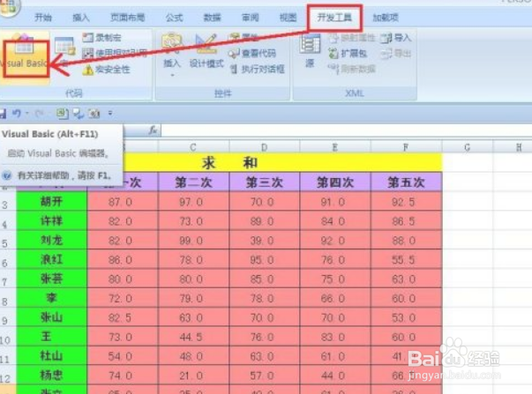Switch to the 数据 (Data) tab
The height and width of the screenshot is (394, 532).
(x=213, y=18)
